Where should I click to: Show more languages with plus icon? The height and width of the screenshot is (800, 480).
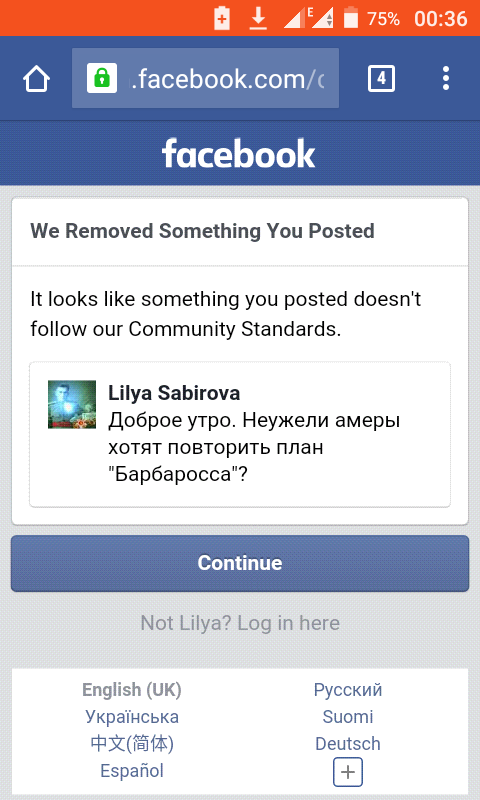click(x=348, y=772)
